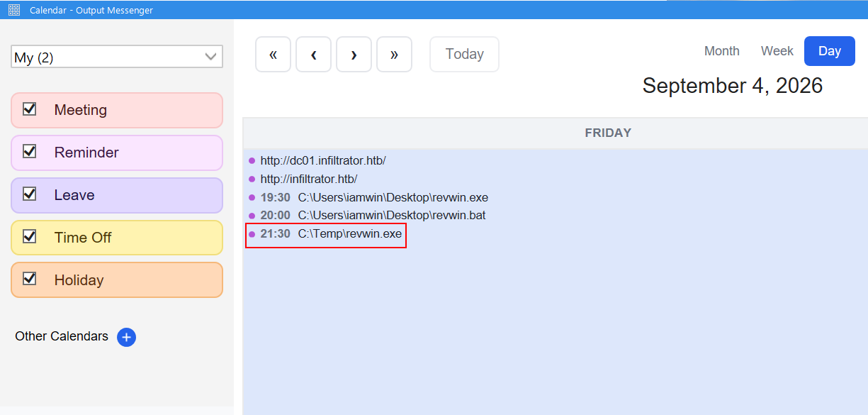
Task: Click the September 4, 2026 date heading
Action: pos(733,86)
